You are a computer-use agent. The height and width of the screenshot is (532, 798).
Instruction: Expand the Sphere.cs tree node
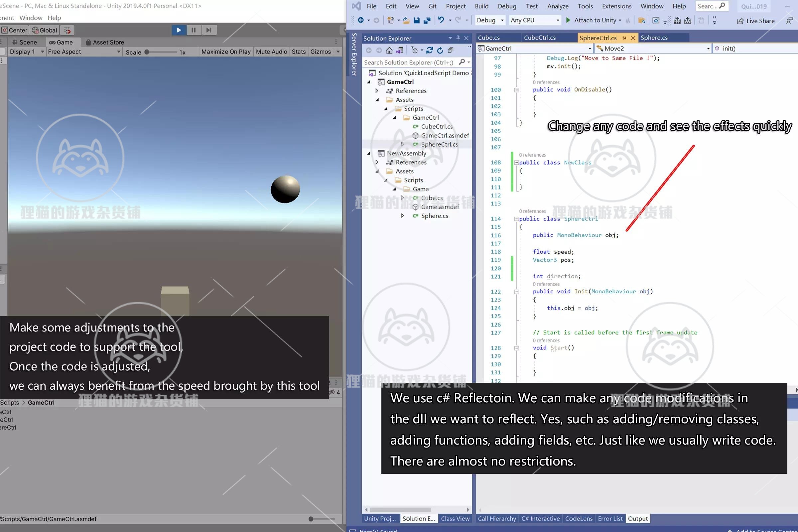point(402,216)
